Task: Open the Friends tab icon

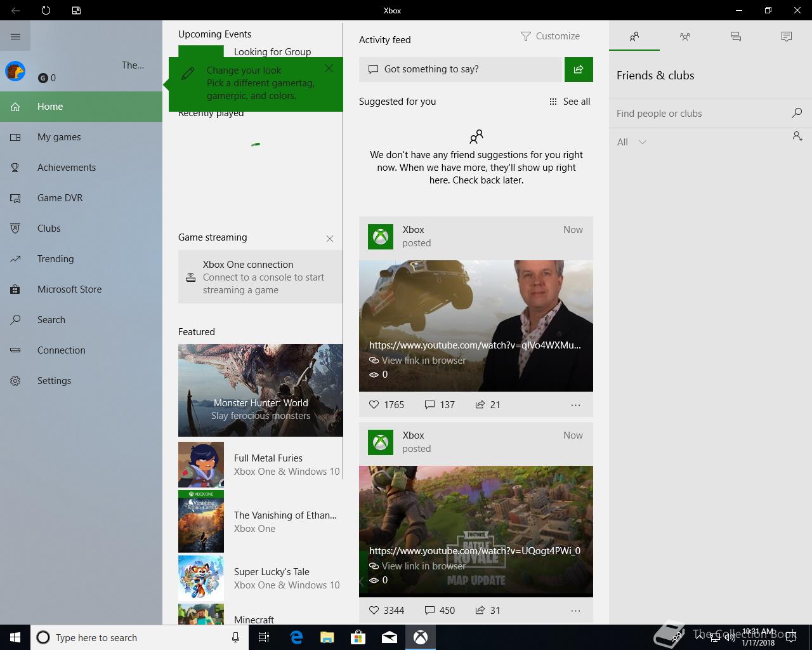Action: pos(634,37)
